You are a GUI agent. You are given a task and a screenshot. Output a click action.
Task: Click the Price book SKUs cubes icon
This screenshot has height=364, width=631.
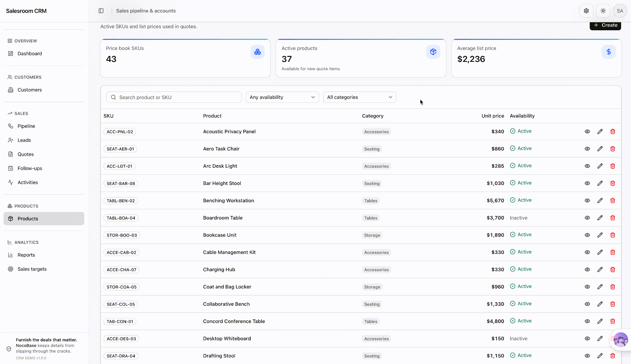(x=258, y=52)
